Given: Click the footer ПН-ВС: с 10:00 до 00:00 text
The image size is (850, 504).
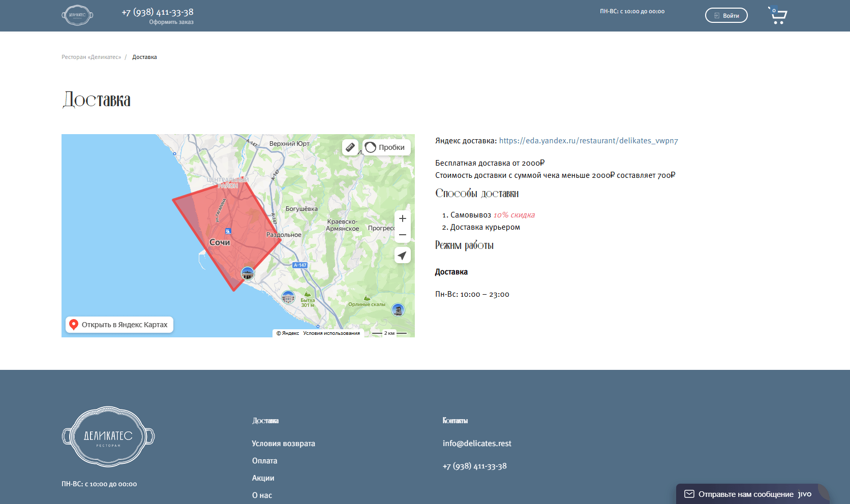Looking at the screenshot, I should coord(99,484).
